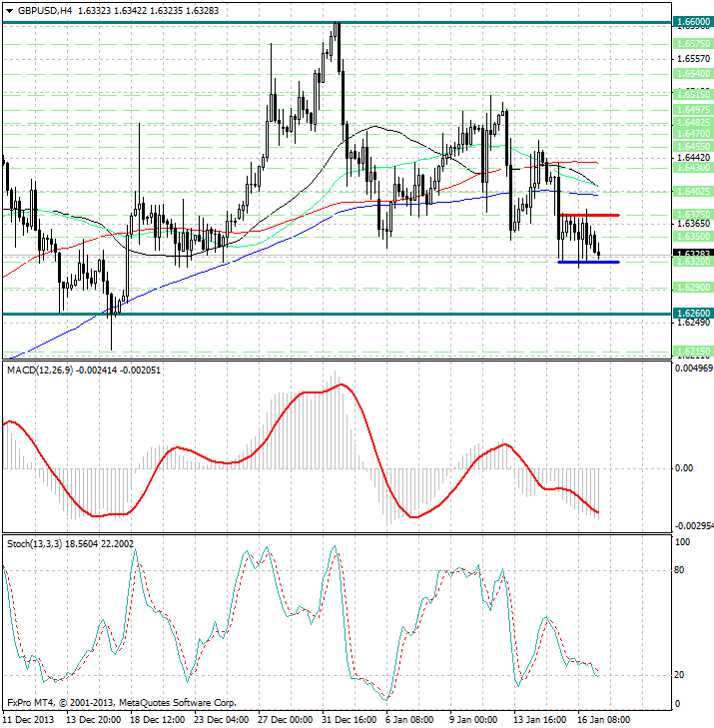
Task: Click the 1.65400 price level label
Action: click(x=693, y=74)
